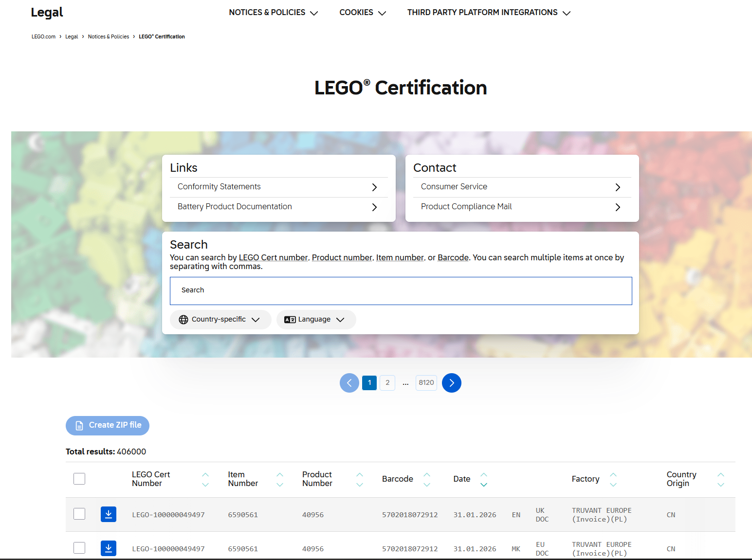Open the Legal breadcrumb link
This screenshot has width=752, height=560.
72,36
